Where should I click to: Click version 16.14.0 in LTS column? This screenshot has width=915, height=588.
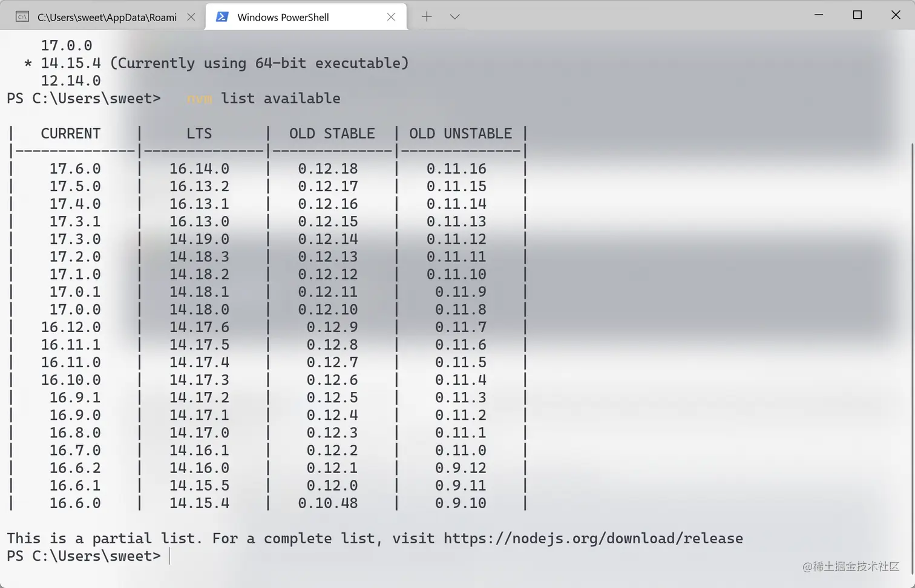coord(199,169)
